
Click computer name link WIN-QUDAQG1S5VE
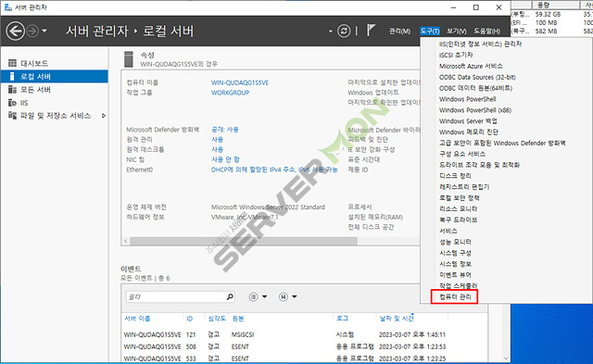[240, 82]
